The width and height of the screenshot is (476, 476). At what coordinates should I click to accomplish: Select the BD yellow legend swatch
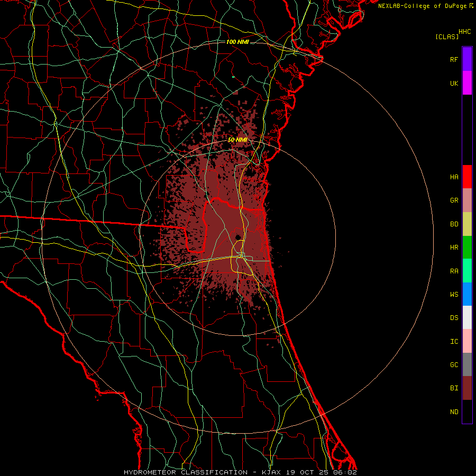[x=467, y=224]
